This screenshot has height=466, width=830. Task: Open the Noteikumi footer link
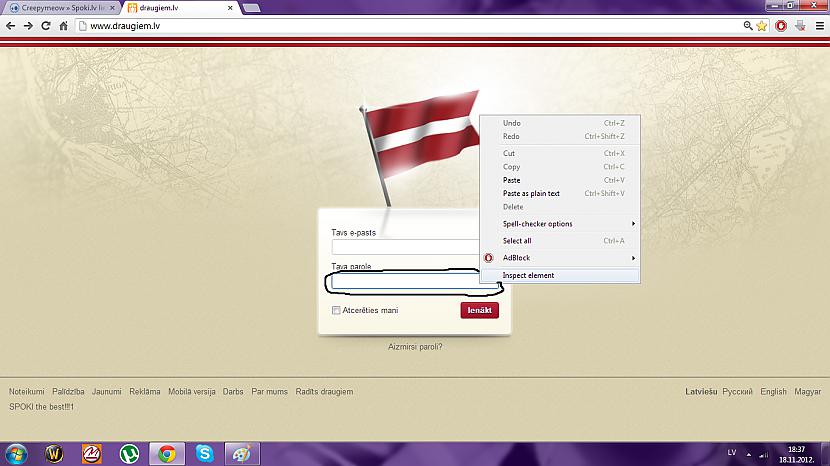click(26, 391)
